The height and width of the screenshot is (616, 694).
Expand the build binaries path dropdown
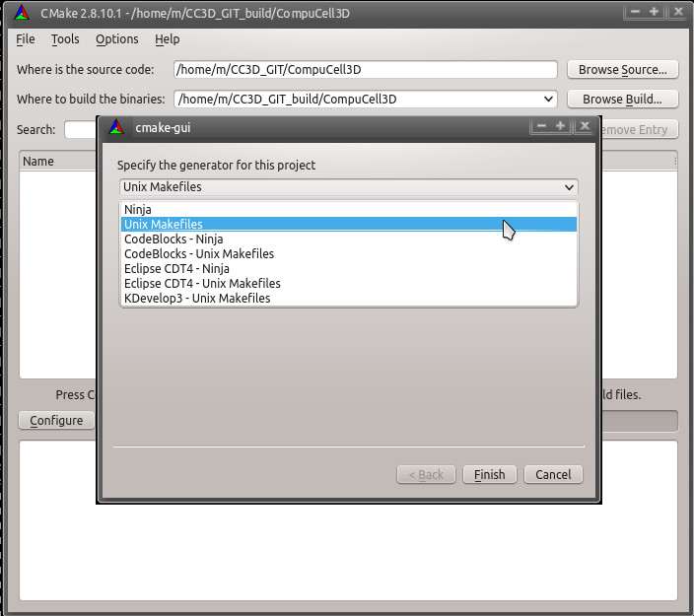pos(548,100)
